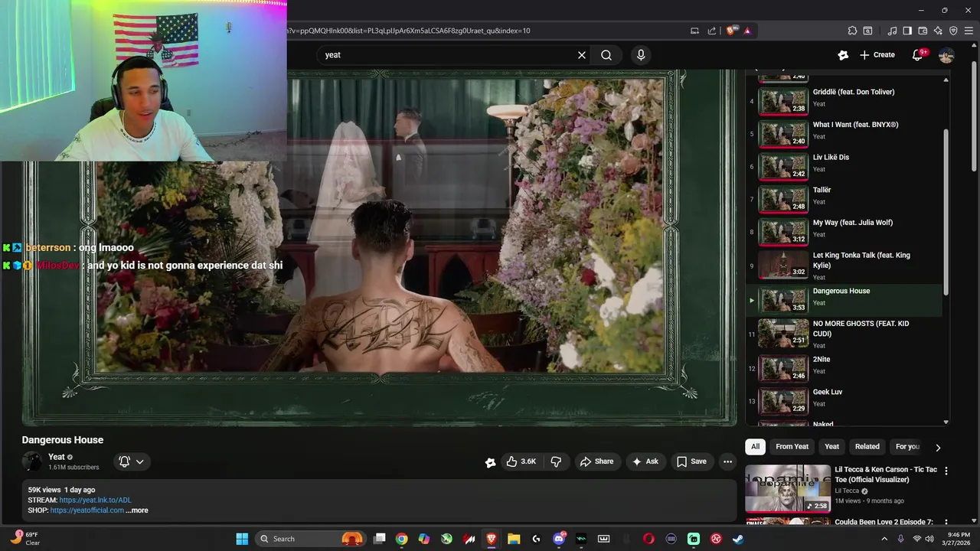The width and height of the screenshot is (980, 551).
Task: Select the From Yeat filter chip
Action: pyautogui.click(x=792, y=446)
